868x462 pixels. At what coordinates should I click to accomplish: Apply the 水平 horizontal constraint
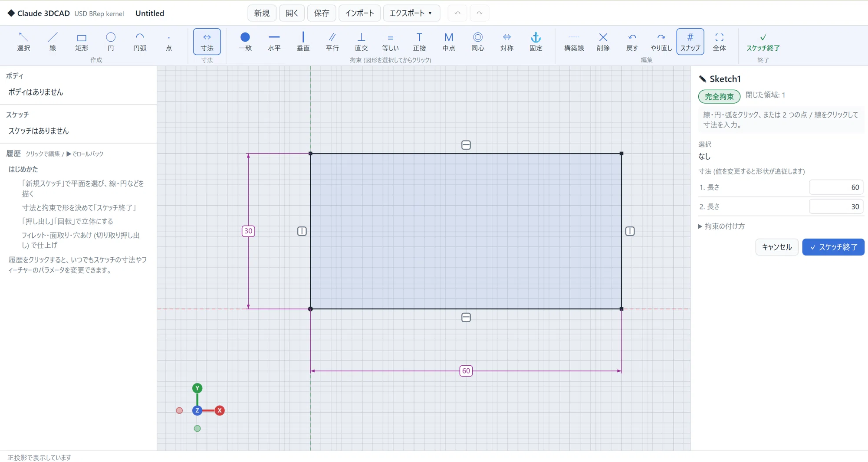click(274, 42)
